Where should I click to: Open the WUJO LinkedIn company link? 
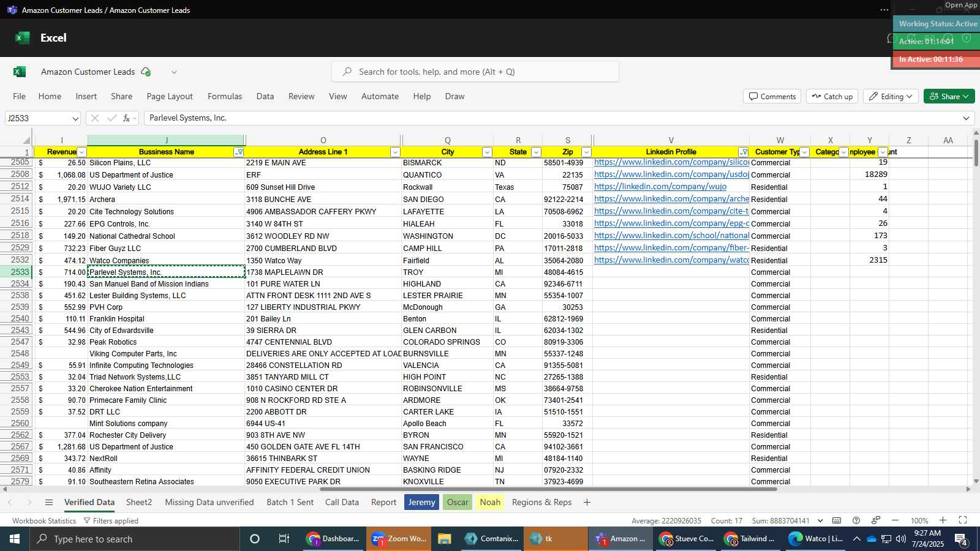pos(660,187)
